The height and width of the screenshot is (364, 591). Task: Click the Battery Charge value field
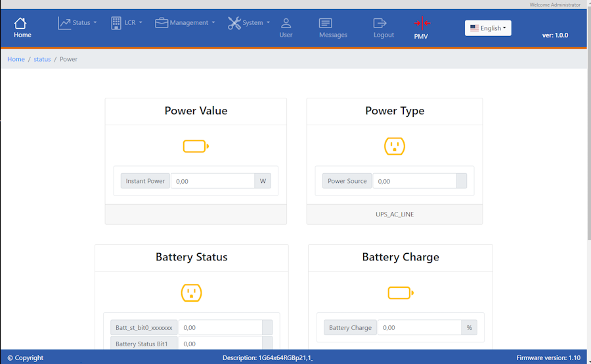click(420, 327)
